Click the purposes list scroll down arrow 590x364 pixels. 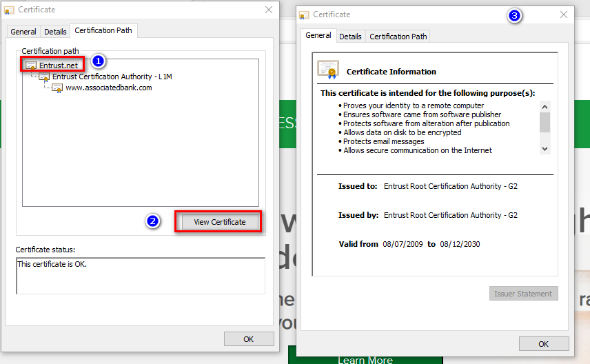point(545,149)
